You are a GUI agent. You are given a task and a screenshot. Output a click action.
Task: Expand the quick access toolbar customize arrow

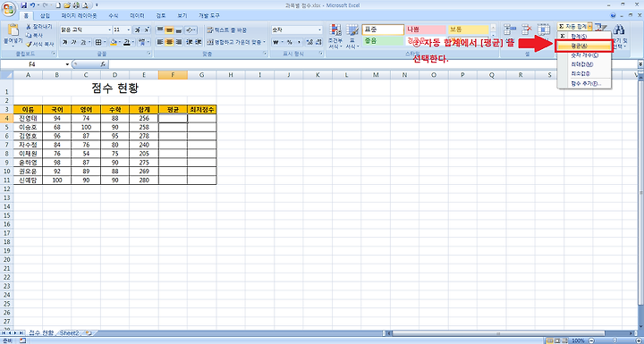click(97, 5)
